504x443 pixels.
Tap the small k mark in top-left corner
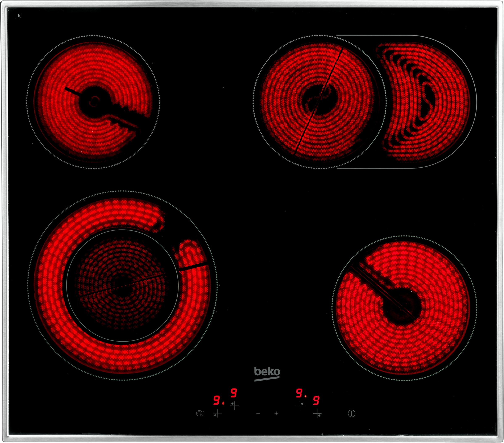(x=20, y=15)
